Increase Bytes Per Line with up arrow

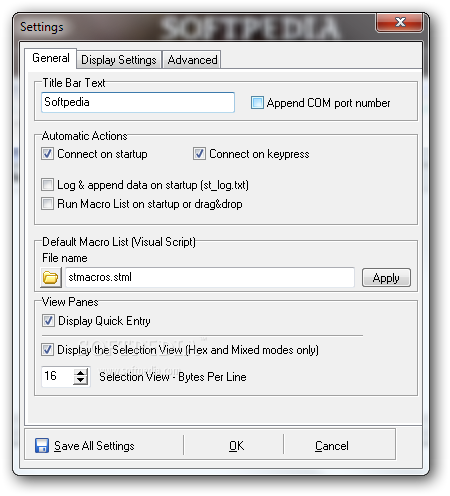pyautogui.click(x=81, y=373)
